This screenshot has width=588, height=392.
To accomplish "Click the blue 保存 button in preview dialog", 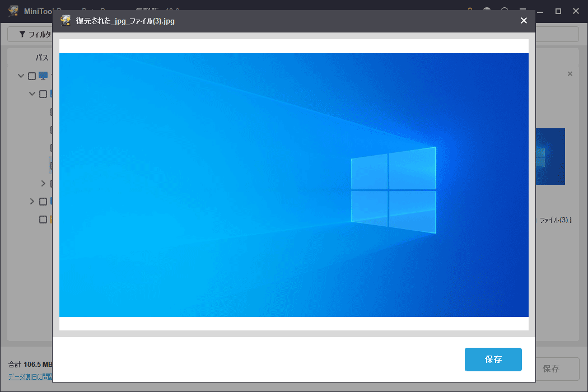I will [x=493, y=360].
